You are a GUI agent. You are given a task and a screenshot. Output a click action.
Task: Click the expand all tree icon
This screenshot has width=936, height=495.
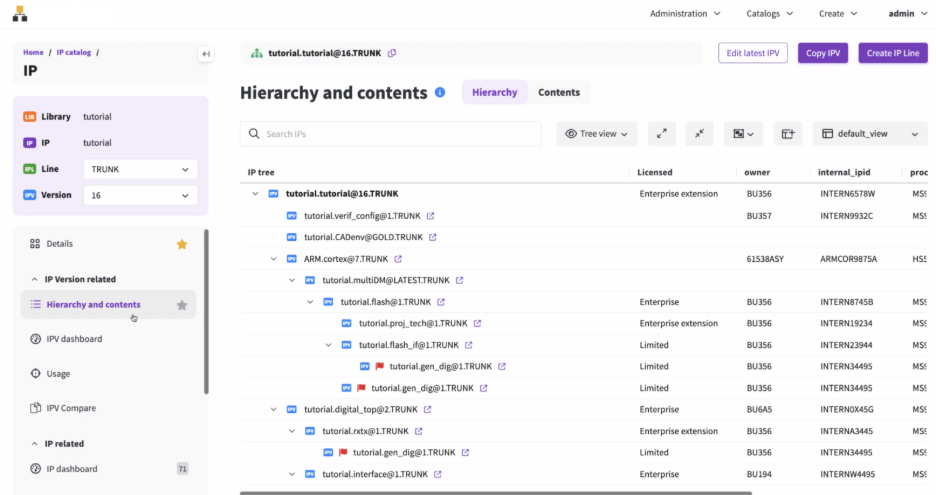[x=661, y=134]
